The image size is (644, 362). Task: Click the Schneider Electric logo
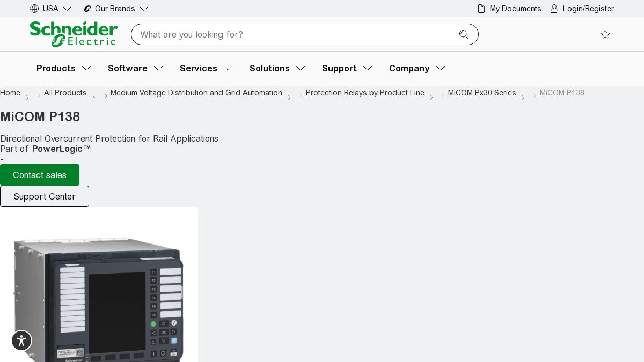(74, 34)
